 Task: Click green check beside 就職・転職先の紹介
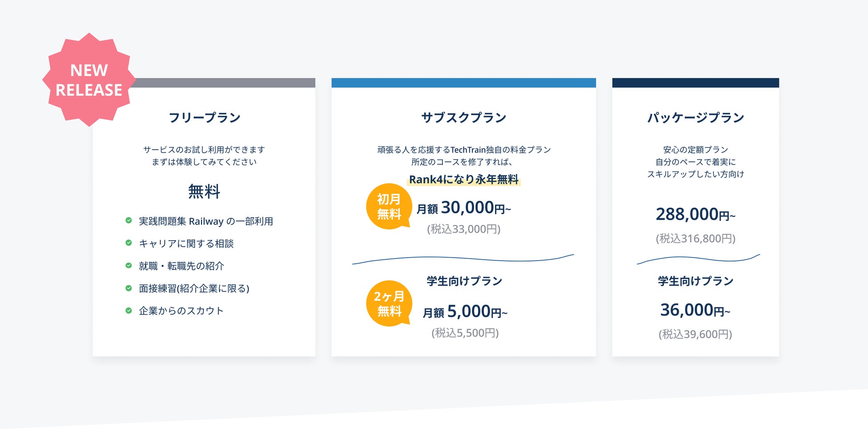[x=129, y=266]
